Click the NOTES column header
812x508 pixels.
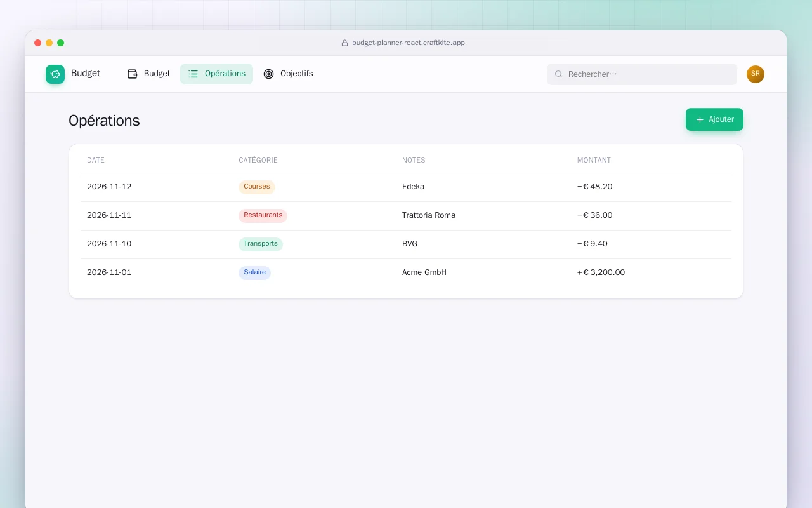coord(414,160)
